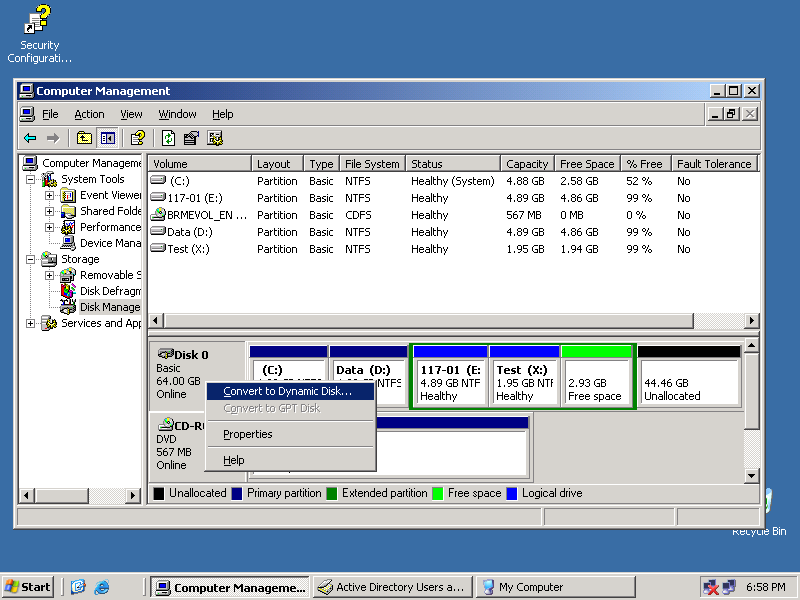The height and width of the screenshot is (600, 800).
Task: Toggle the Show/Hide Console Tree icon
Action: click(108, 138)
